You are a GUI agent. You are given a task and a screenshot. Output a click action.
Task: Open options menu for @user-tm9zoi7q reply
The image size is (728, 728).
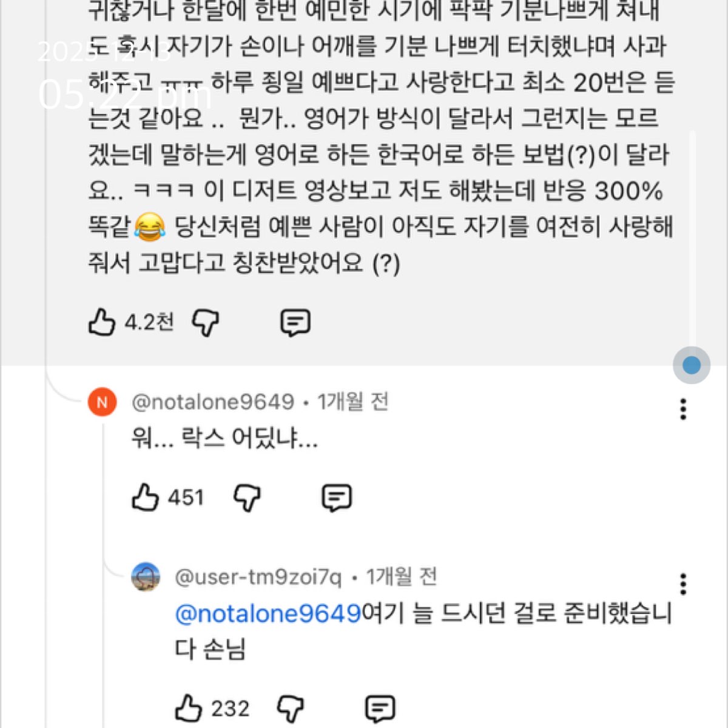point(683,584)
